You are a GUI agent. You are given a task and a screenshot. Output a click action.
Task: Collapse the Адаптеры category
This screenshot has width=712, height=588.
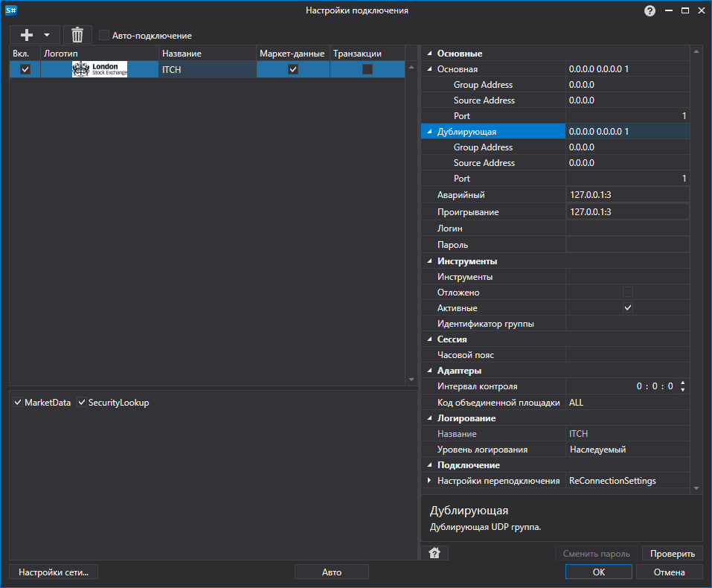429,371
